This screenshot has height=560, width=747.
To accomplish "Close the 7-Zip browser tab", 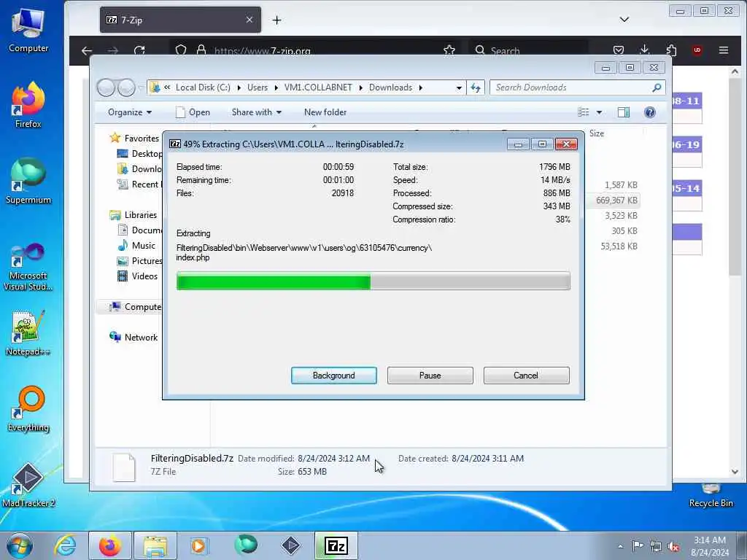I will pyautogui.click(x=249, y=20).
